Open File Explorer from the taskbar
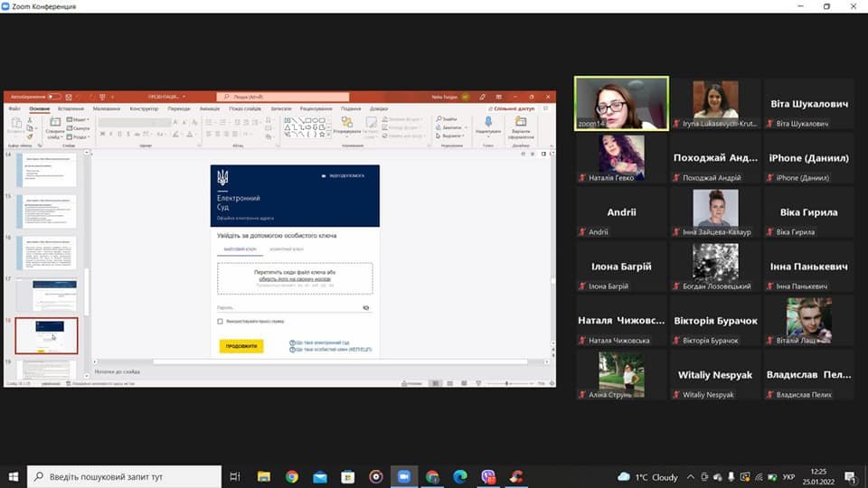 263,476
